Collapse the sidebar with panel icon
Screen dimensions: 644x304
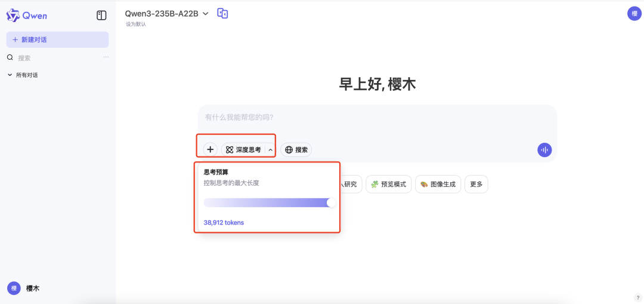click(101, 16)
